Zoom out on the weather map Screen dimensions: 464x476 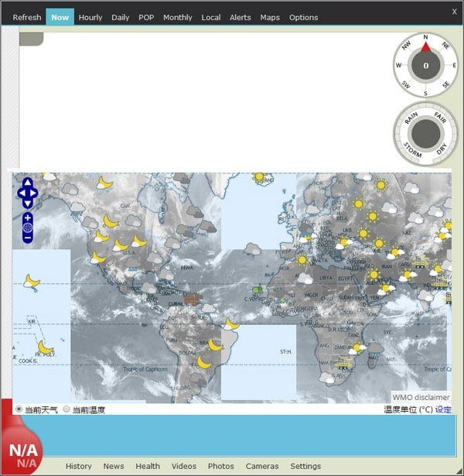pyautogui.click(x=28, y=238)
